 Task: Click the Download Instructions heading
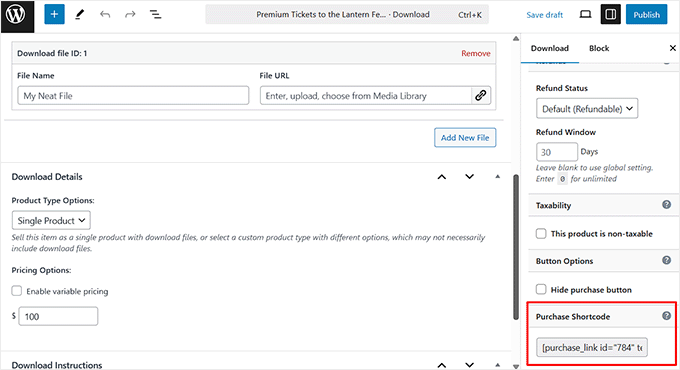(57, 365)
